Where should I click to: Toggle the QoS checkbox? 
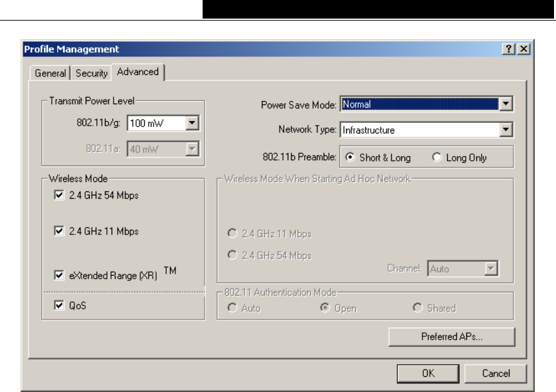(59, 306)
